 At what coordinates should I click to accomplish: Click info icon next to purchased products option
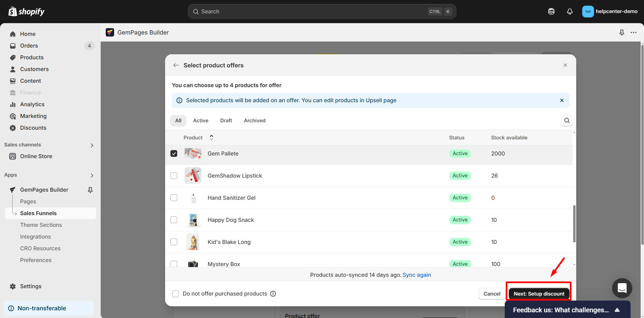click(273, 294)
